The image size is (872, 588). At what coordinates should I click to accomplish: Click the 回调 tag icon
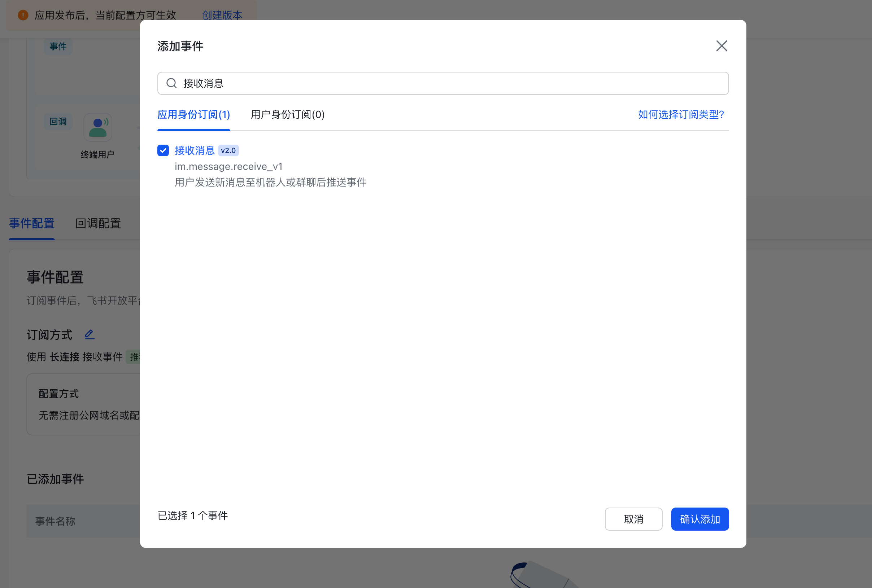coord(58,121)
